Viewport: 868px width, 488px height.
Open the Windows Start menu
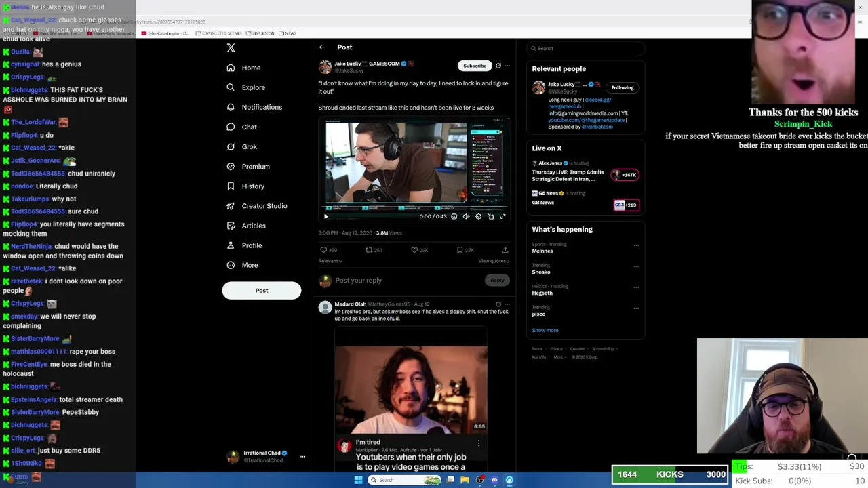(x=359, y=480)
